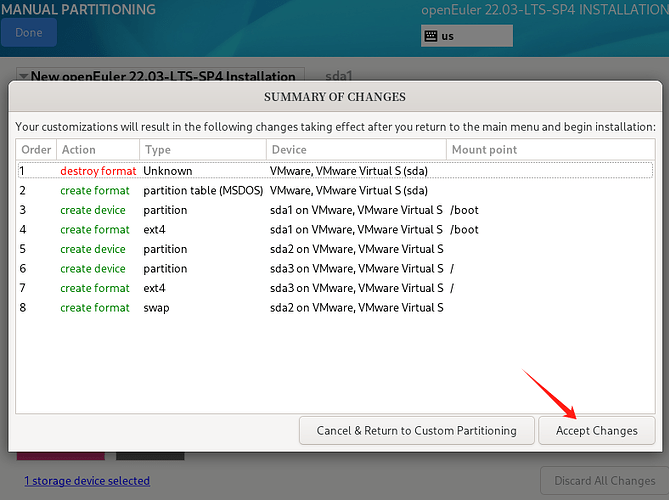
Task: Select row 5 create device sda2 partition
Action: 335,249
